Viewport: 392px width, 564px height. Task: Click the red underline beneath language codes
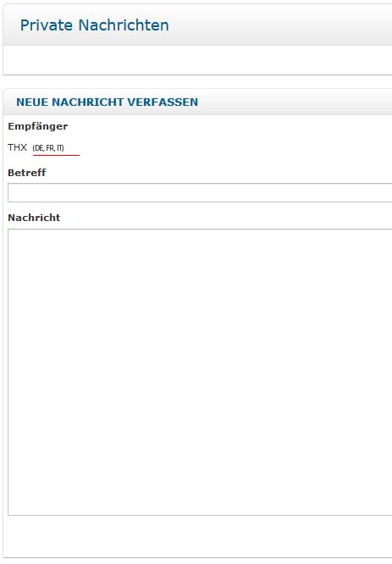[x=56, y=155]
